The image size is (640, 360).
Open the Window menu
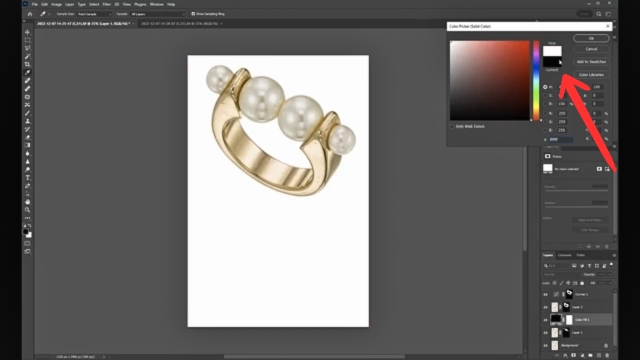click(156, 4)
